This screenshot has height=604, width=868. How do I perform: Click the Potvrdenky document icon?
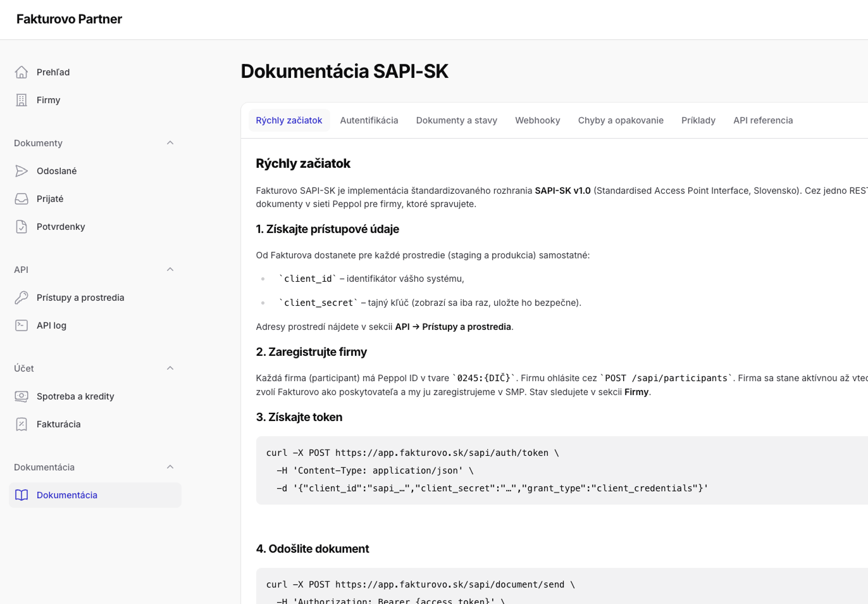(x=22, y=227)
